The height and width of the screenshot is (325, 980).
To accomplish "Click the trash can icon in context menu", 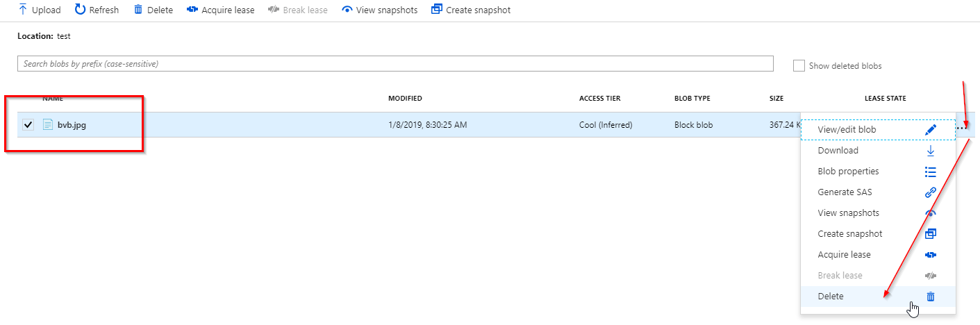I will [x=931, y=297].
